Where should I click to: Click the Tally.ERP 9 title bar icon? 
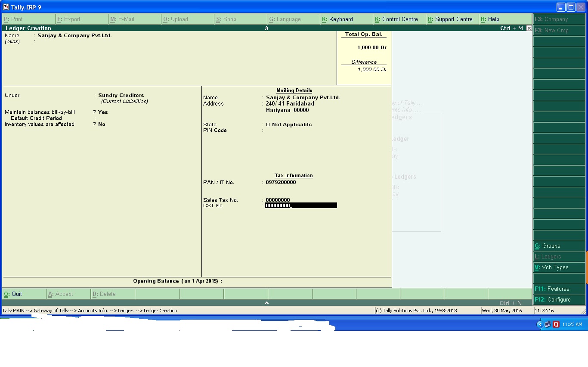(x=6, y=7)
